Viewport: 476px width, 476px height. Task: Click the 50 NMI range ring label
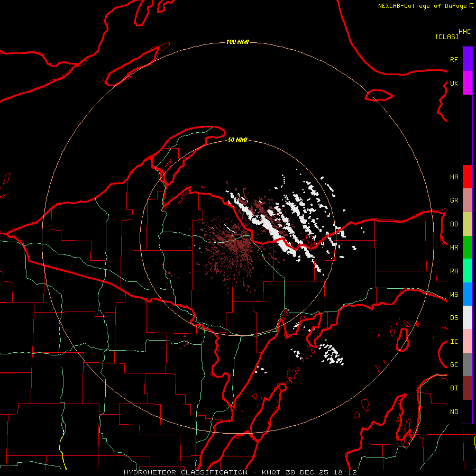[x=237, y=140]
